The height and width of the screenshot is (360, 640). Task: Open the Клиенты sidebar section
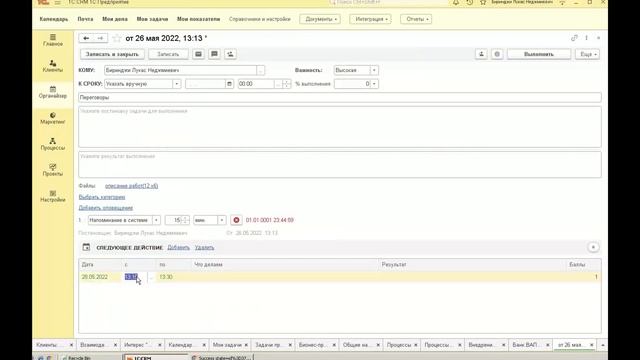[x=53, y=66]
